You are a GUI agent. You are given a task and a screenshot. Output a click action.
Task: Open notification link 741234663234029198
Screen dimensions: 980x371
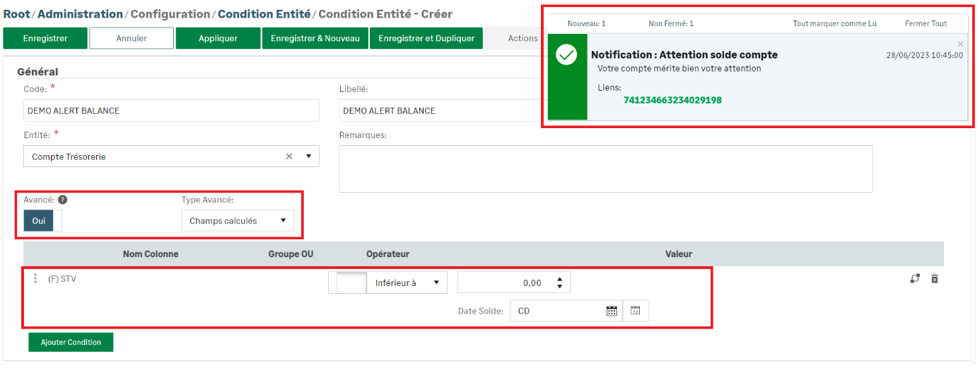click(x=672, y=101)
